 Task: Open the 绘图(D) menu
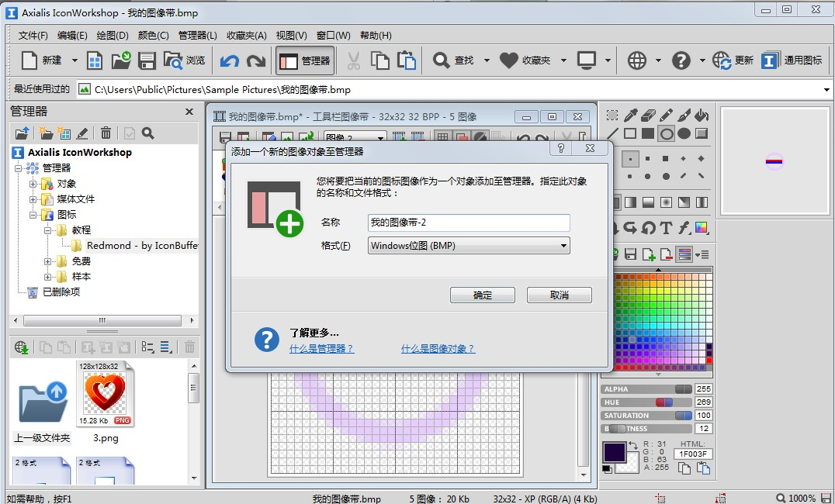point(113,35)
